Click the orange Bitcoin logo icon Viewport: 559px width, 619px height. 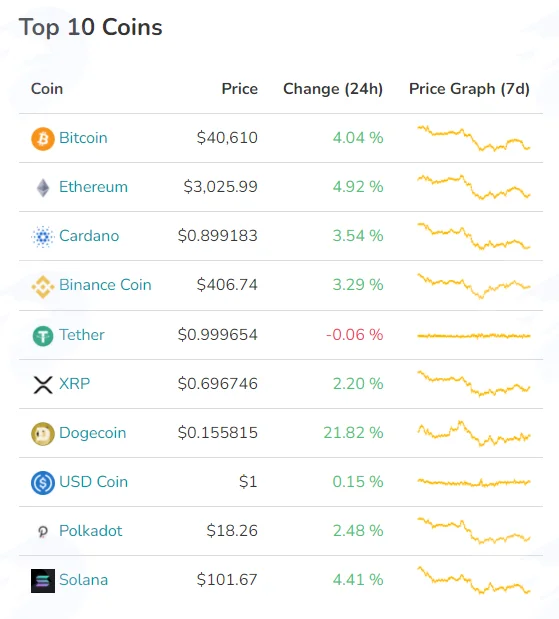[x=43, y=139]
